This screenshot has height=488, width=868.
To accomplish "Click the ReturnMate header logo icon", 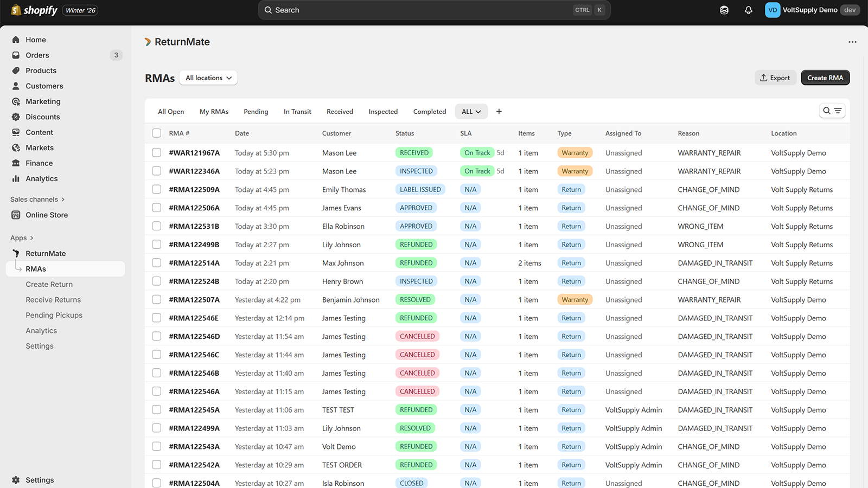I will (148, 42).
